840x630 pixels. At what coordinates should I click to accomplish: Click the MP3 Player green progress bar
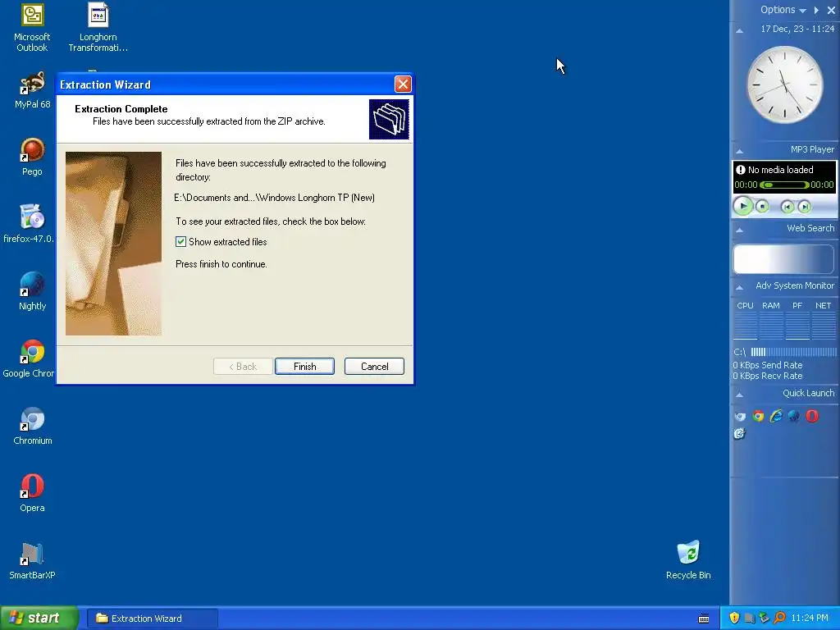784,185
